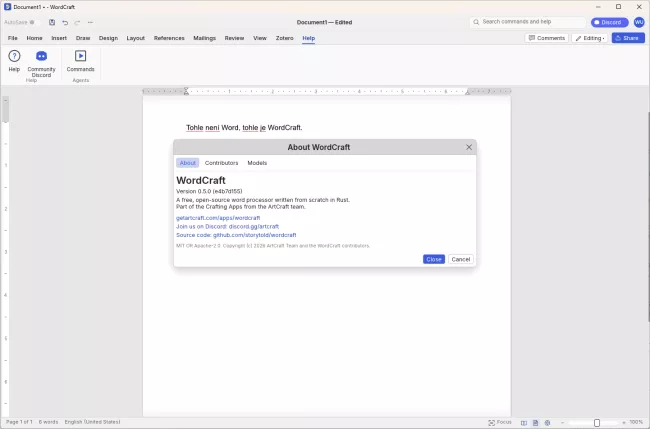Open the Community Discord ribbon button
This screenshot has height=429, width=650.
[41, 63]
